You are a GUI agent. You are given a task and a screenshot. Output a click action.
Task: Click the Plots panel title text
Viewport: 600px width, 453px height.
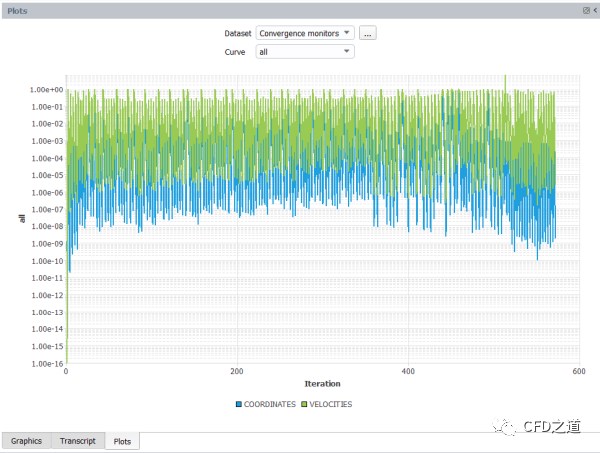tap(18, 9)
